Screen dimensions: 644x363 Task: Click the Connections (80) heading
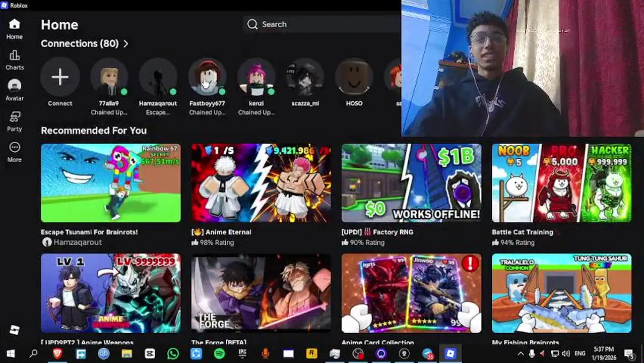[80, 44]
